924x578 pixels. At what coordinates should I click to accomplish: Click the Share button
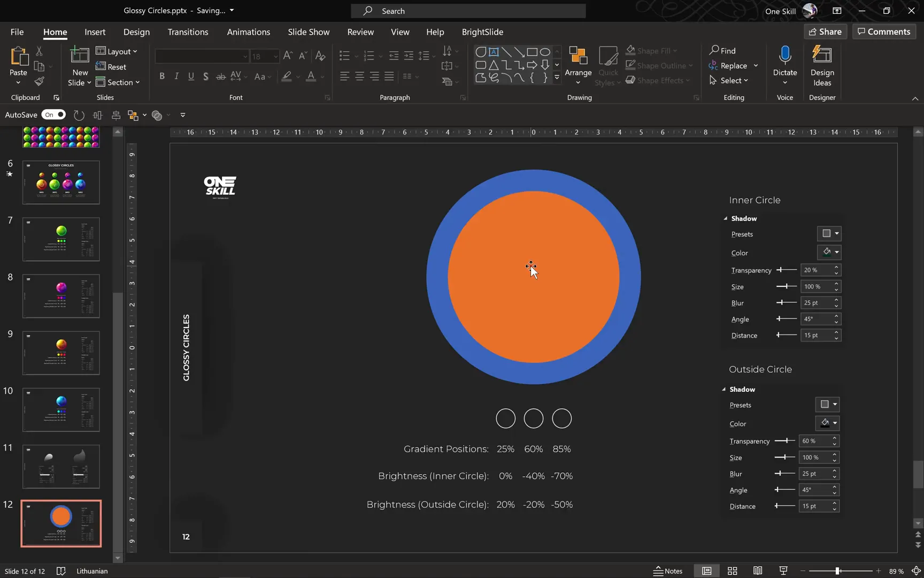point(825,32)
